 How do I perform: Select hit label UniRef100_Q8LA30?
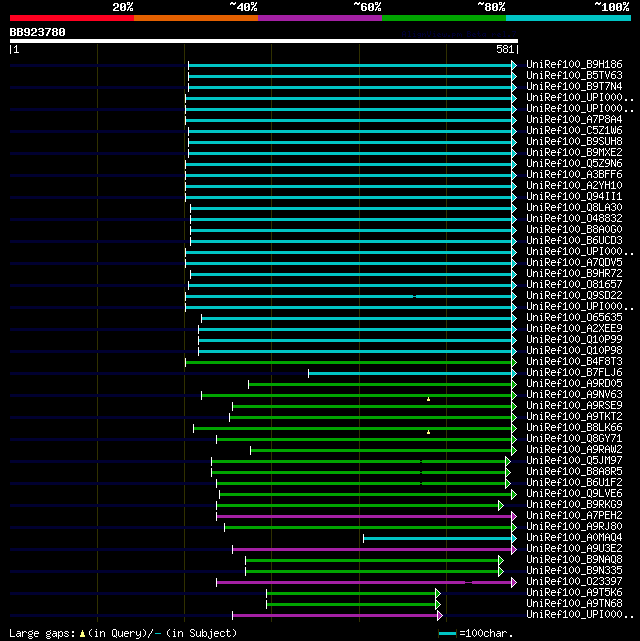574,208
